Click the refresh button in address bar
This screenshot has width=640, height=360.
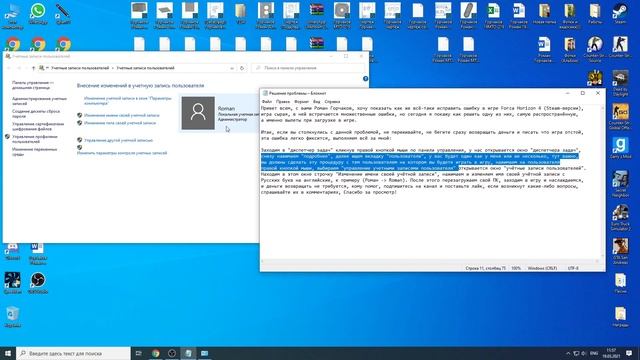pyautogui.click(x=242, y=68)
